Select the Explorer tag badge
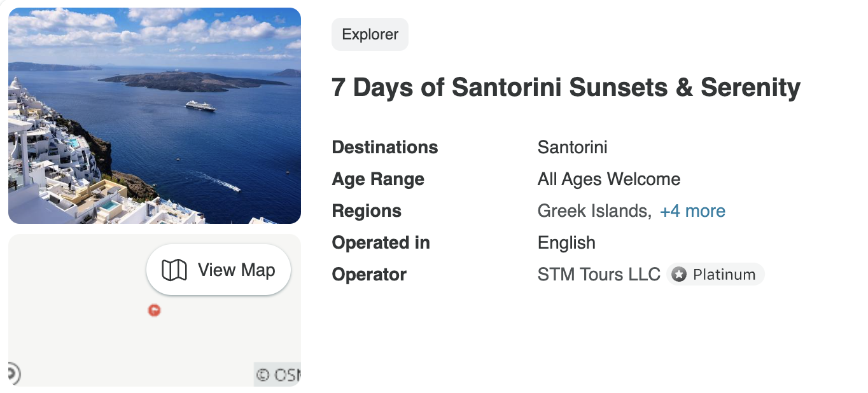The height and width of the screenshot is (393, 868). coord(370,34)
